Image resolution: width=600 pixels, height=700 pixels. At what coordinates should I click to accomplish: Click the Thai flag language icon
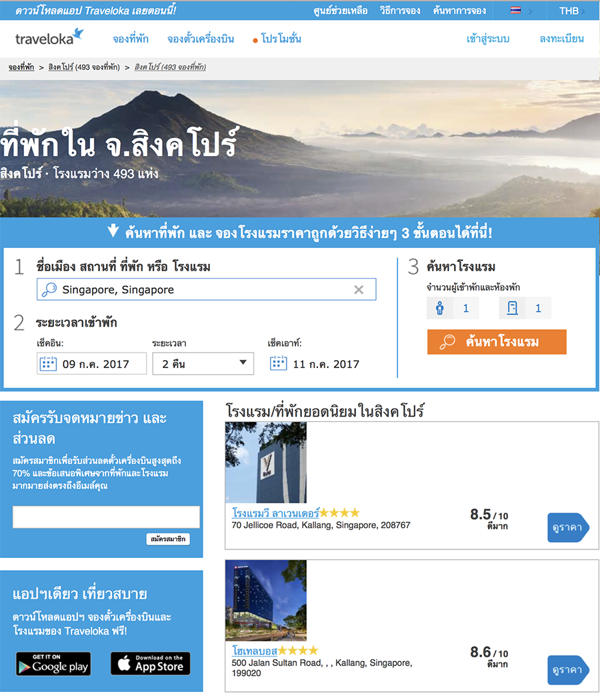[x=515, y=10]
